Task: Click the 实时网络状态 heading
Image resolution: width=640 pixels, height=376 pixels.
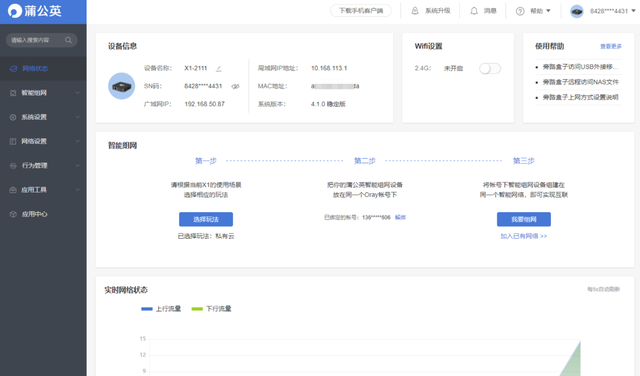Action: [126, 290]
